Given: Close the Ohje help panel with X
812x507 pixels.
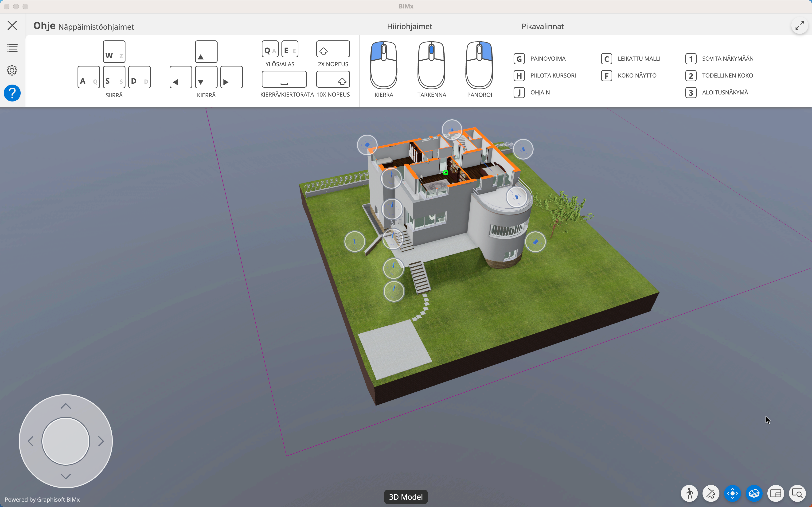Looking at the screenshot, I should click(12, 25).
